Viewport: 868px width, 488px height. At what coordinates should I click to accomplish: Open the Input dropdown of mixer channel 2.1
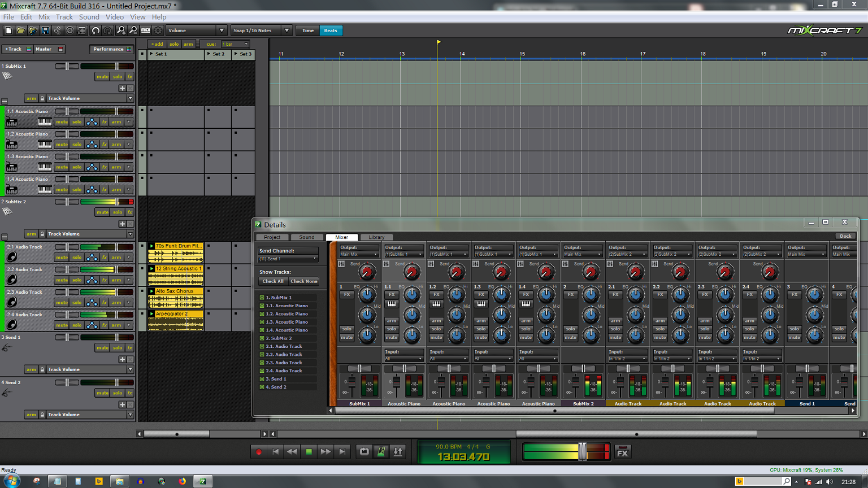627,359
